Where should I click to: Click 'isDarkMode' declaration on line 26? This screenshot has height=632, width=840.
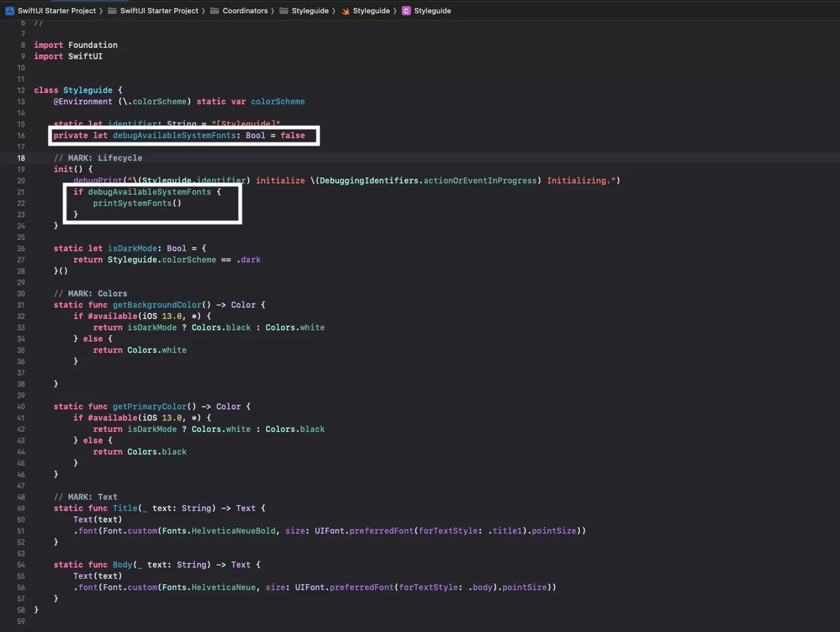click(x=132, y=249)
